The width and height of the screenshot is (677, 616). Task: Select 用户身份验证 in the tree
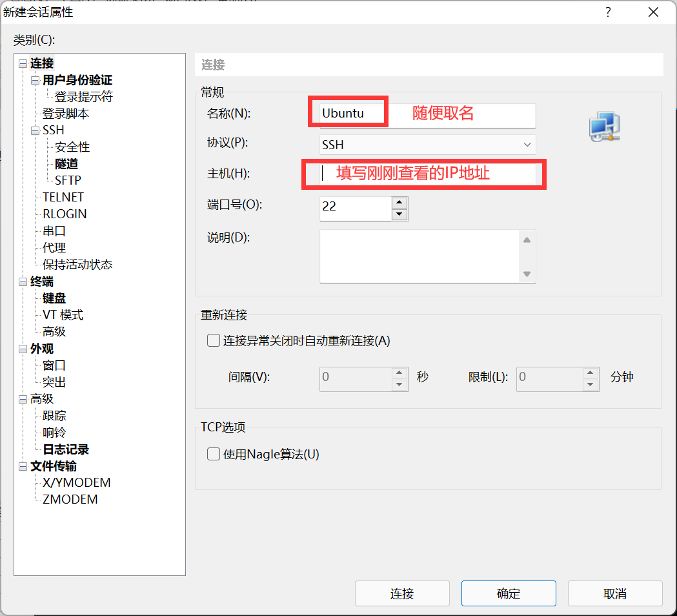[77, 80]
